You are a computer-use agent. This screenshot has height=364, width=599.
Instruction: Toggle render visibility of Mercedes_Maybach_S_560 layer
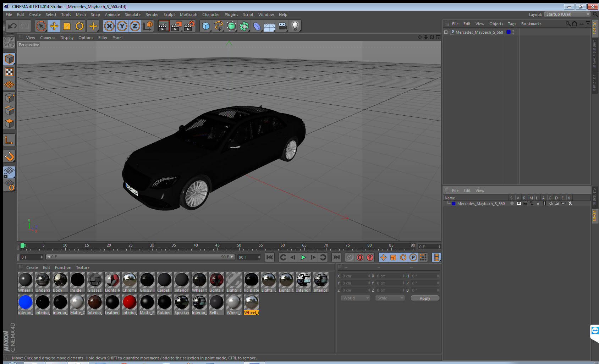click(x=525, y=204)
